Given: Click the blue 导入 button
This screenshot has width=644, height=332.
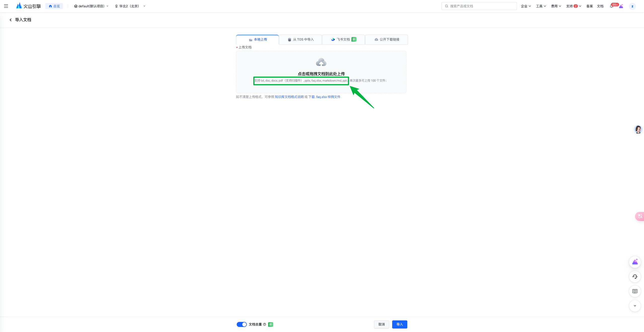Looking at the screenshot, I should click(x=399, y=324).
